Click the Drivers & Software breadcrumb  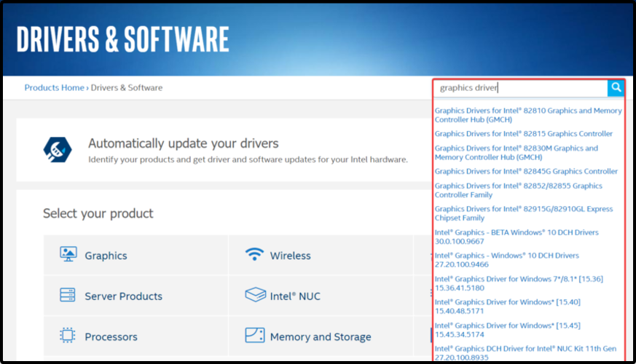coord(127,88)
